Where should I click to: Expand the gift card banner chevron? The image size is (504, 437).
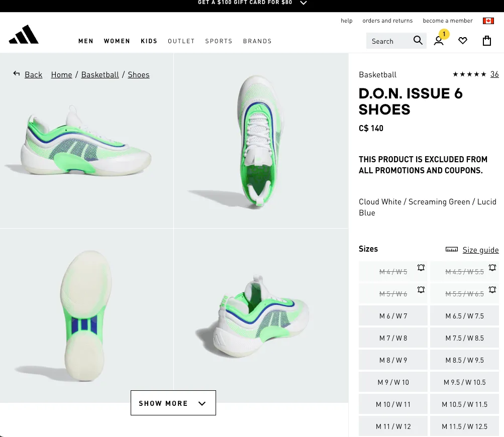[x=303, y=3]
